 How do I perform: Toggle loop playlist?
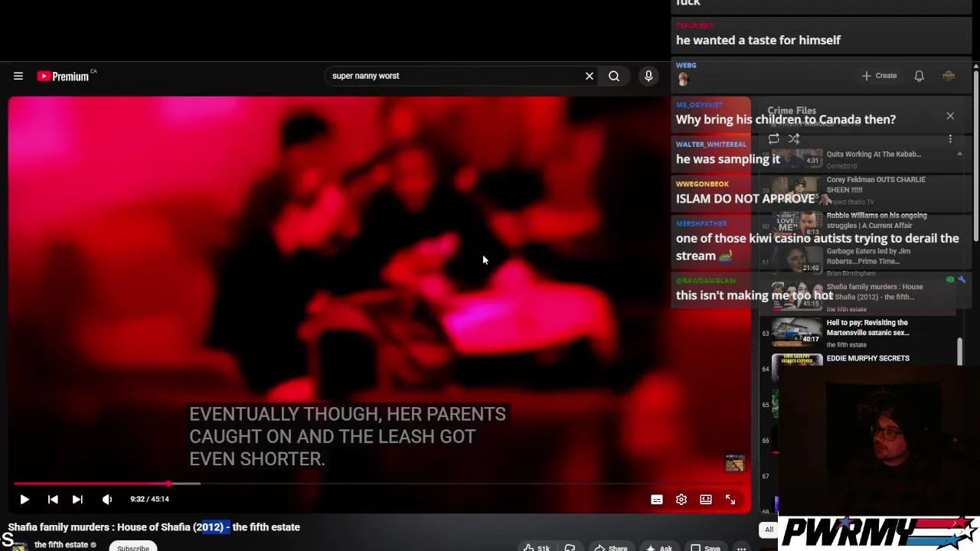774,139
